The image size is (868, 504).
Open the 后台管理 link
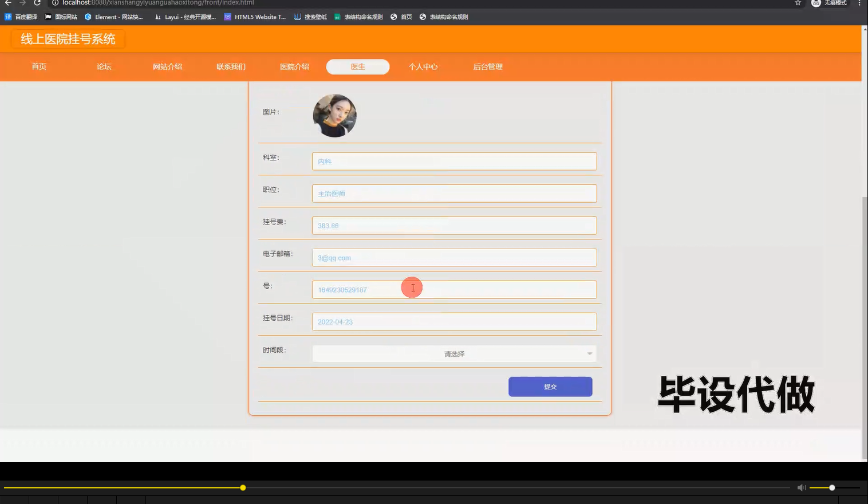click(487, 66)
